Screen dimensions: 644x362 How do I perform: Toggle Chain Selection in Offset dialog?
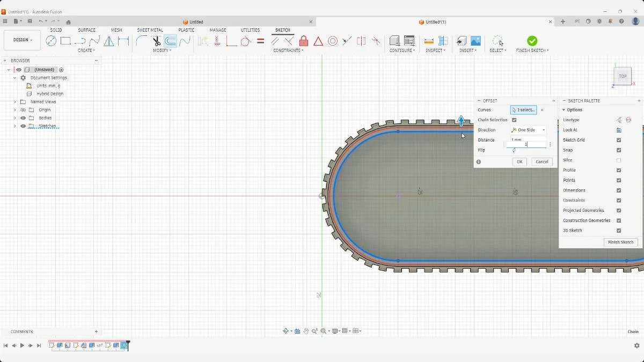pos(514,120)
